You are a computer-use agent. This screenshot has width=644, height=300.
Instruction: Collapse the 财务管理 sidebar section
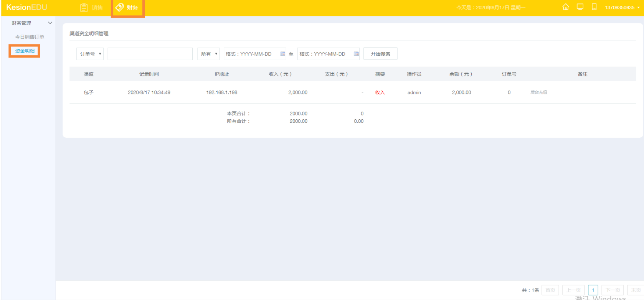tap(50, 23)
